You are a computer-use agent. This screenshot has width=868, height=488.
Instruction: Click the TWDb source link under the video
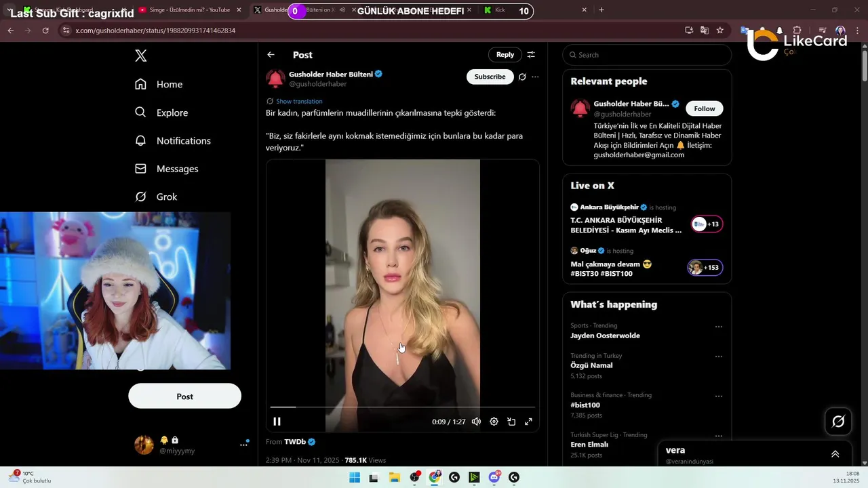[295, 441]
